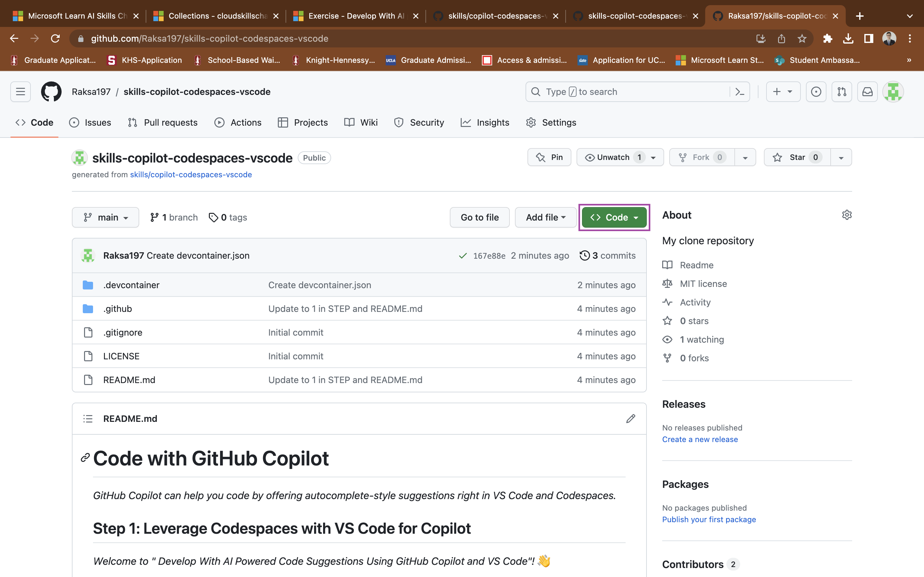Screen dimensions: 924x577
Task: Expand the main branch dropdown
Action: coord(105,217)
